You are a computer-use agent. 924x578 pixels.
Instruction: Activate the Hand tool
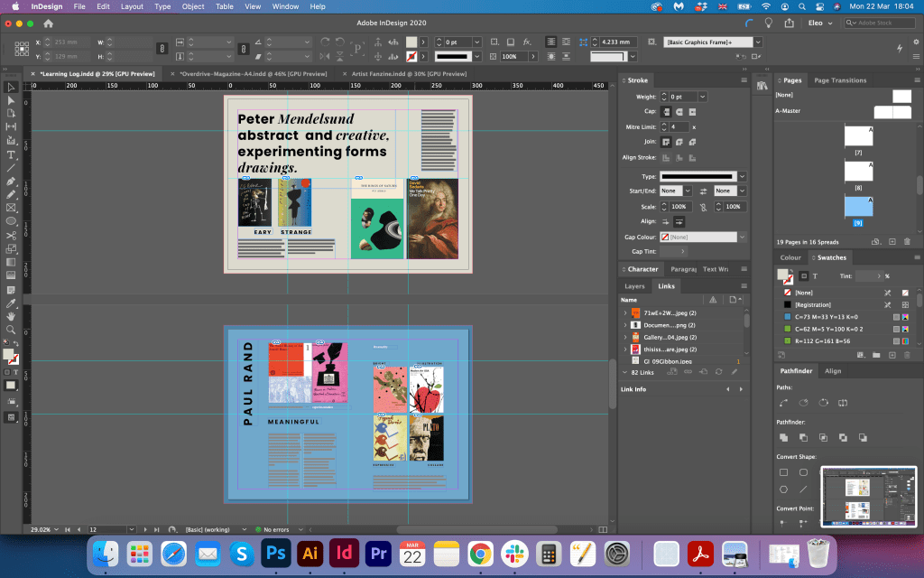coord(12,316)
